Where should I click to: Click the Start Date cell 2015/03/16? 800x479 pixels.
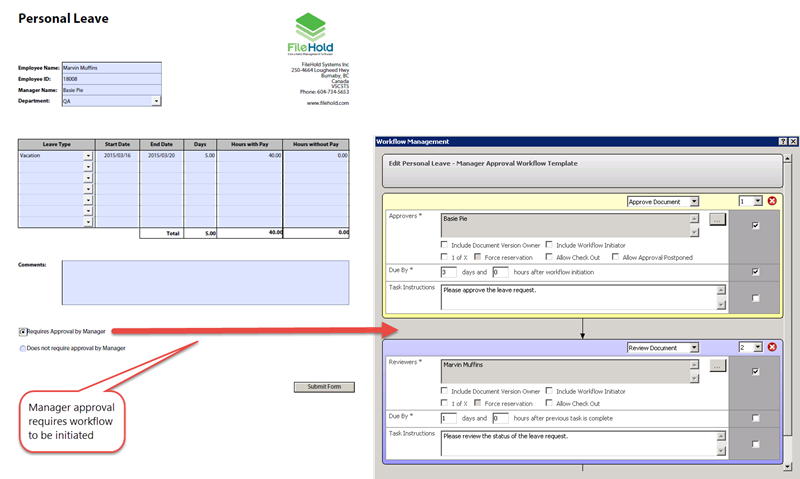(x=117, y=156)
